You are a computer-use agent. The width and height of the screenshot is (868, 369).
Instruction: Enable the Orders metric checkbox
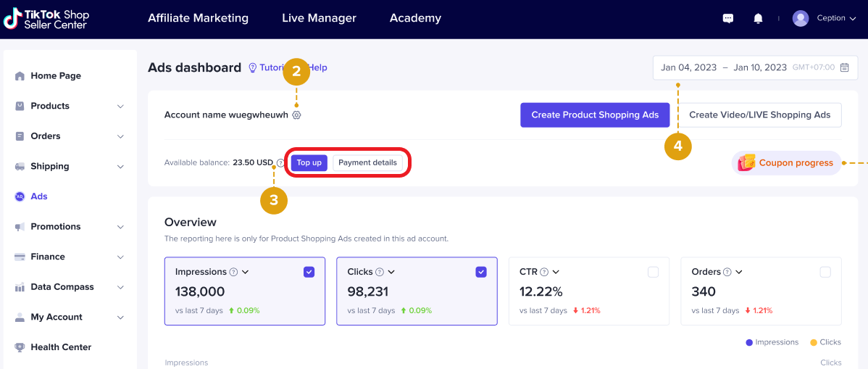tap(825, 272)
